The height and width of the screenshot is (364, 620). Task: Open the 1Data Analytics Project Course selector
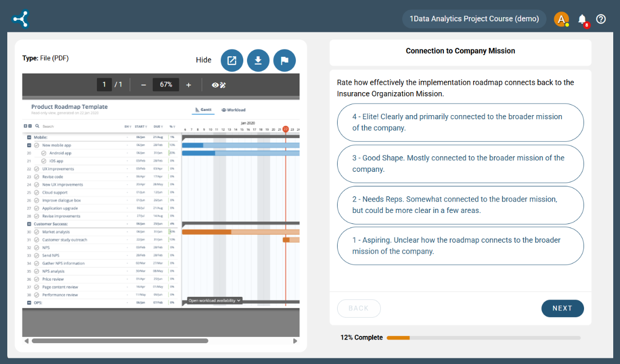[x=474, y=19]
